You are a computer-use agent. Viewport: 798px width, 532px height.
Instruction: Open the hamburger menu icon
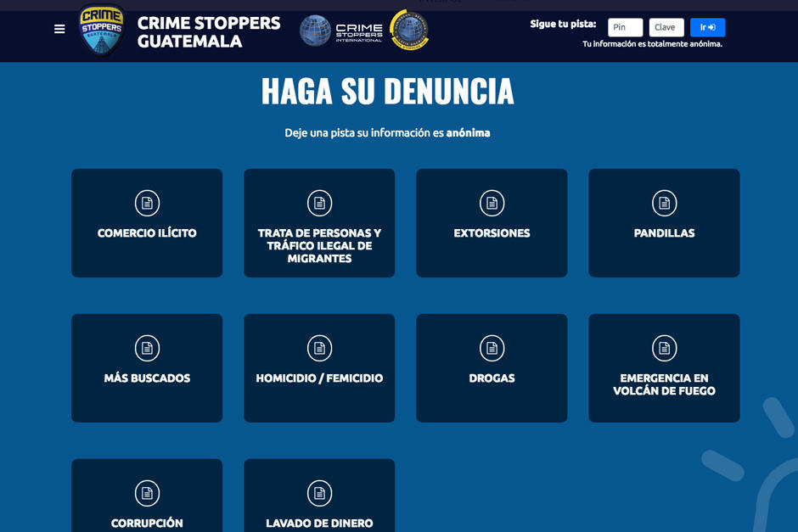click(x=59, y=29)
